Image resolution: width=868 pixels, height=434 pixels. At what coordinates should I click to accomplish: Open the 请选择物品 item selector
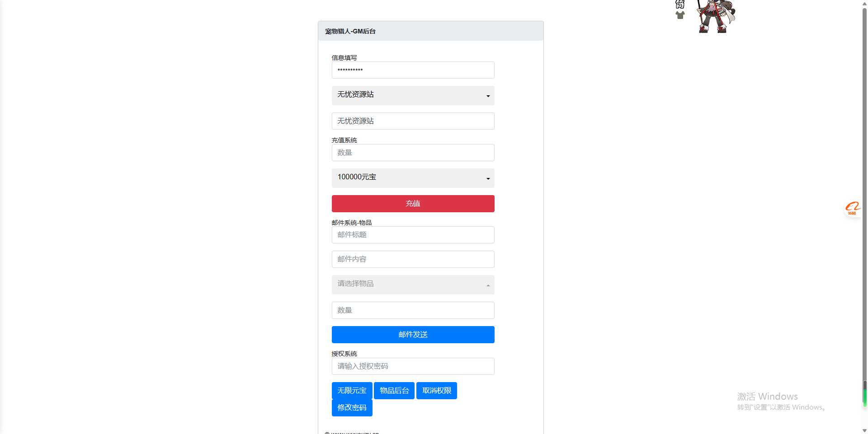413,285
